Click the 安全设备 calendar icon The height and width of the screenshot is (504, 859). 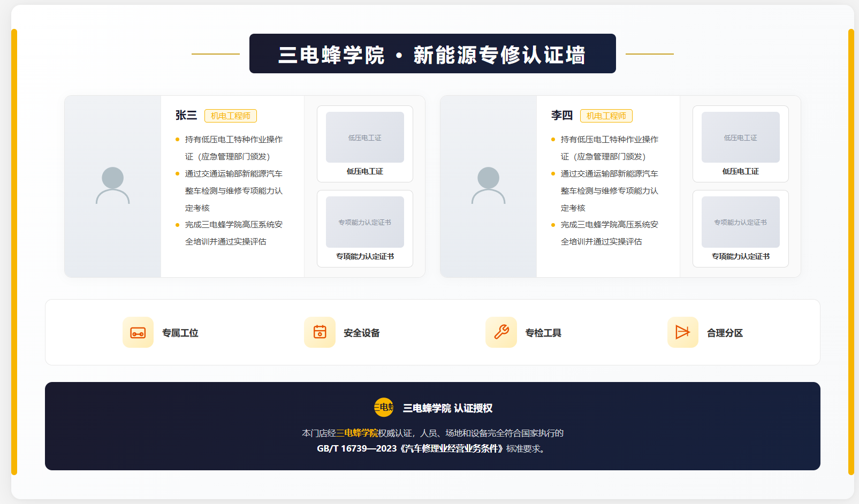320,332
